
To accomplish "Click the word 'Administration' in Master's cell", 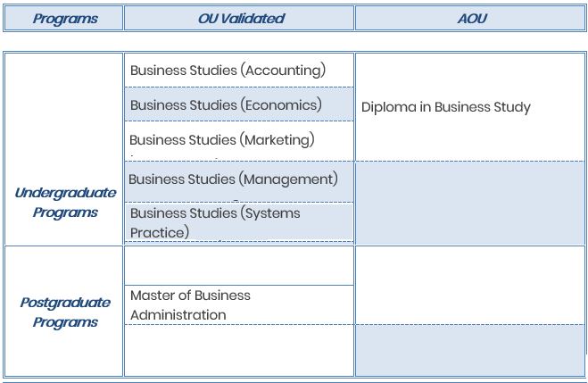I will (x=178, y=314).
